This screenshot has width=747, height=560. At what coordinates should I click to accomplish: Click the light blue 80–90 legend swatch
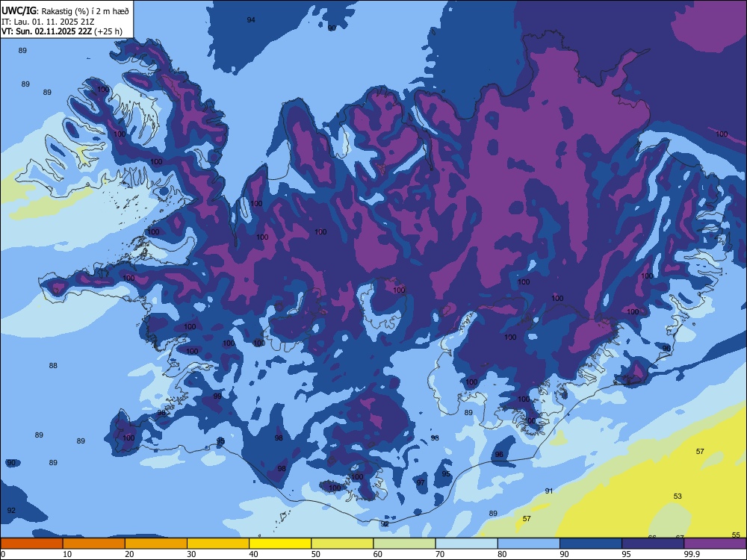point(529,544)
